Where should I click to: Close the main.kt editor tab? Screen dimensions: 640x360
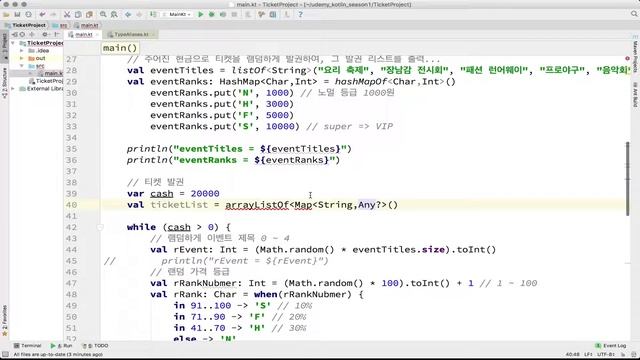[98, 35]
